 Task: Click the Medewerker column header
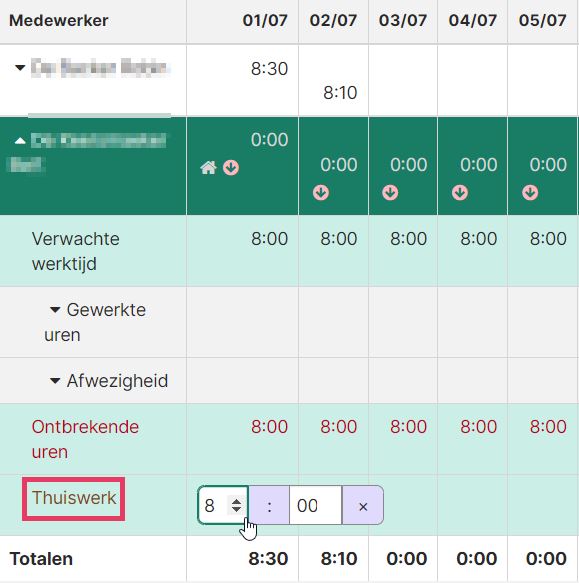(x=59, y=20)
